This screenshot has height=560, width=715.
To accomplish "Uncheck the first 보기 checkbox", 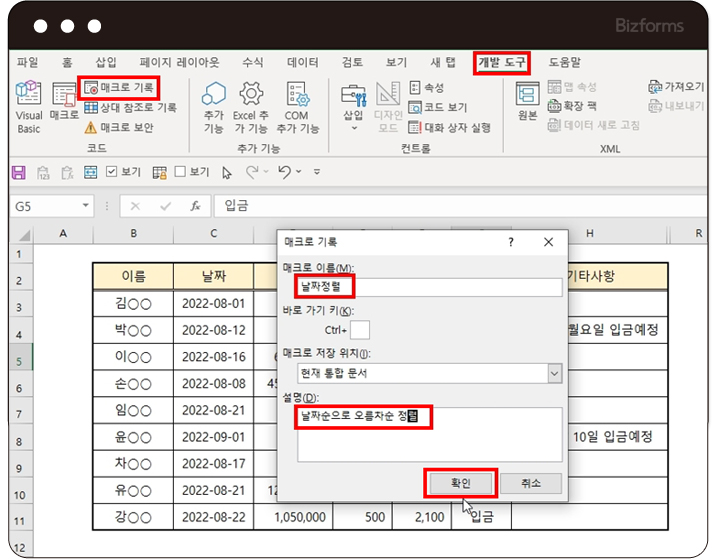I will pyautogui.click(x=112, y=172).
